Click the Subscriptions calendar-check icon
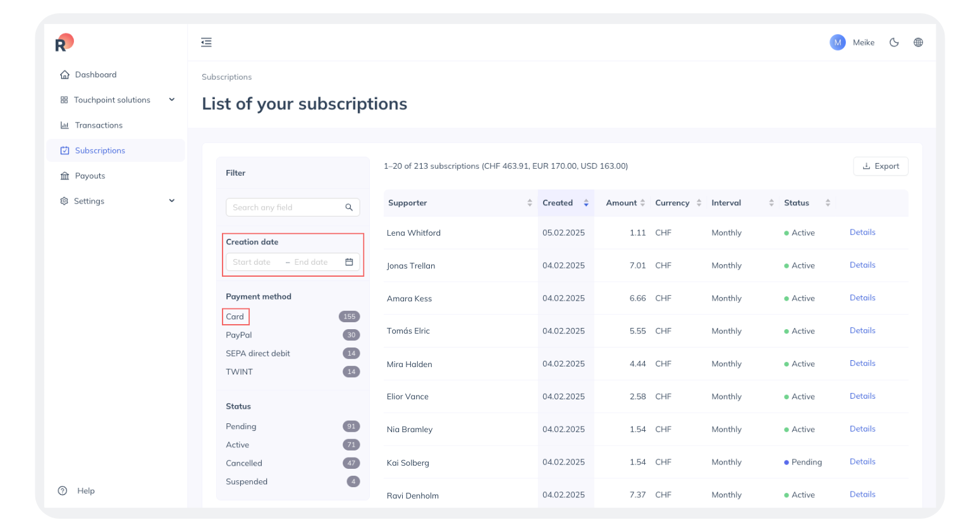Image resolution: width=980 pixels, height=532 pixels. coord(64,150)
